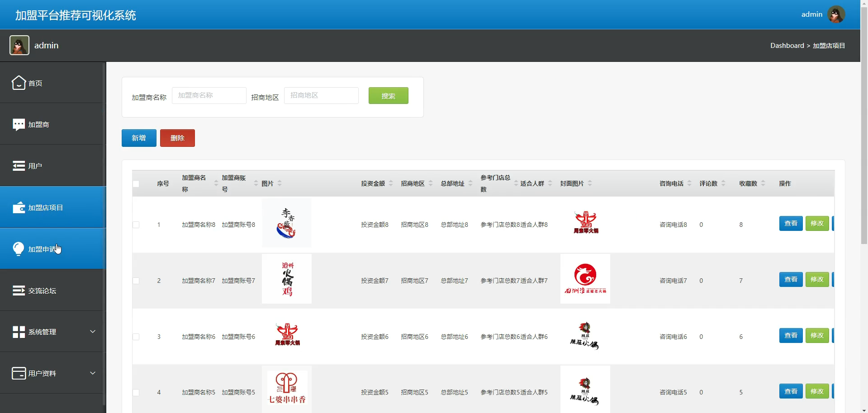Click the page vertical scrollbar thumb

tap(864, 127)
